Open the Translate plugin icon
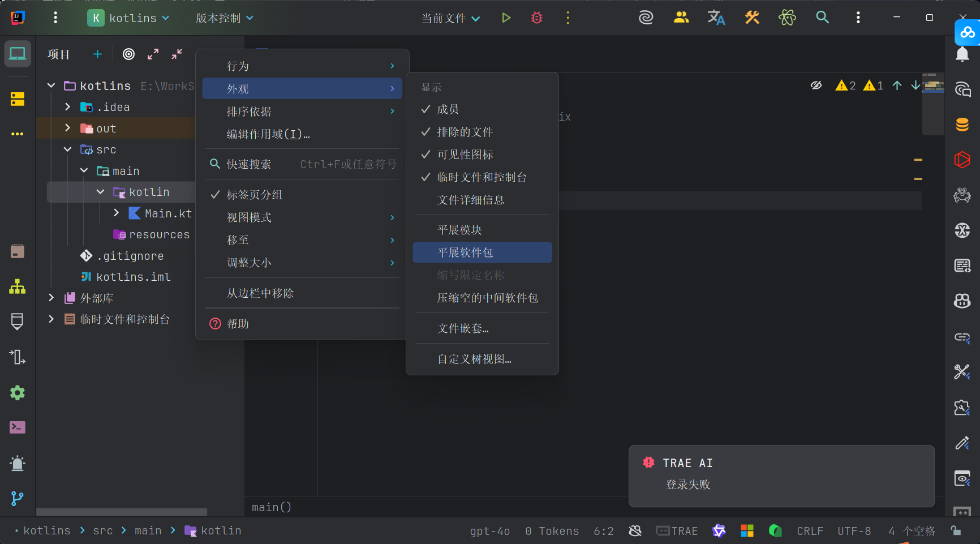 [716, 18]
